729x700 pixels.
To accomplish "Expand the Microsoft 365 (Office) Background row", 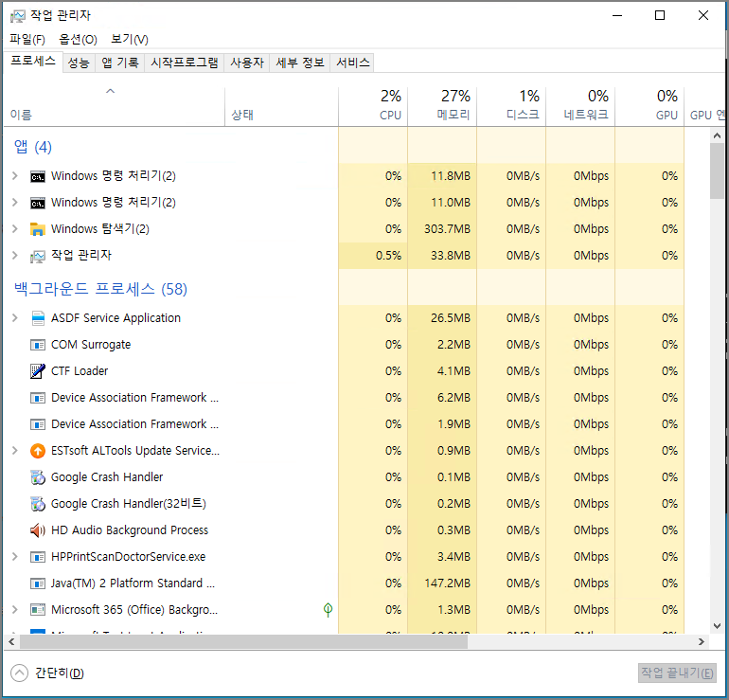I will click(x=15, y=609).
